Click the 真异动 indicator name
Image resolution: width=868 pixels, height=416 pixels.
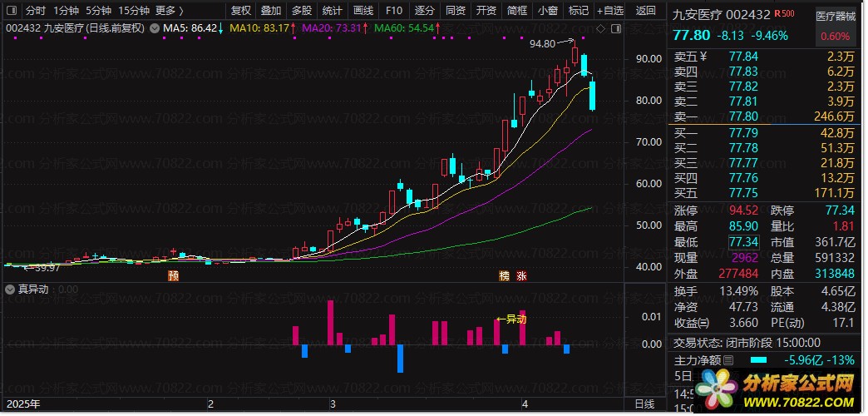pos(34,290)
